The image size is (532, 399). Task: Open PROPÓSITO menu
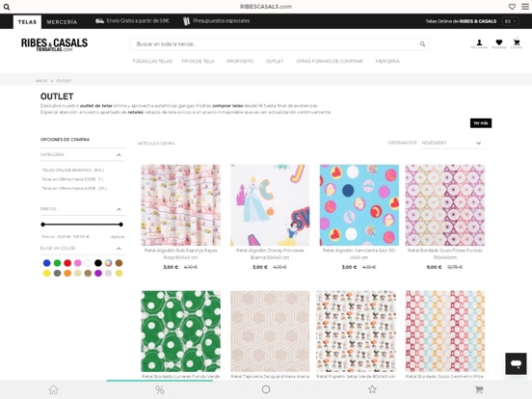pos(240,61)
